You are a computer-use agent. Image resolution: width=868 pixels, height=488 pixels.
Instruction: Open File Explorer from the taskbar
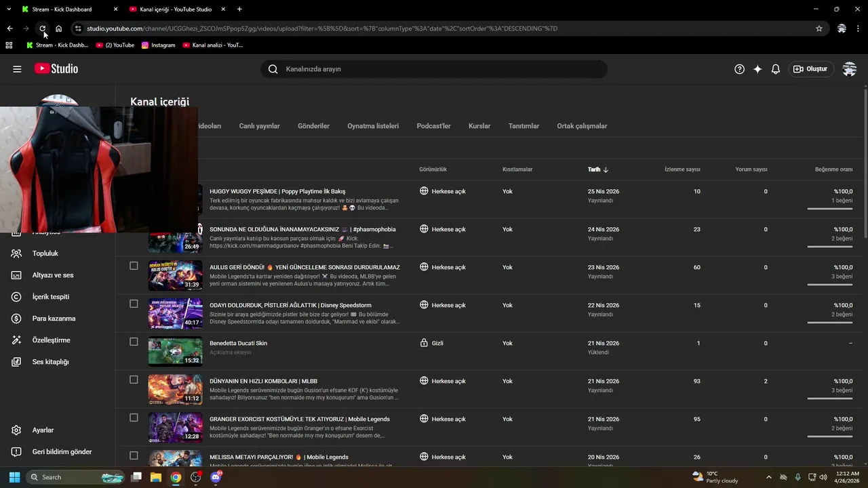(x=156, y=477)
